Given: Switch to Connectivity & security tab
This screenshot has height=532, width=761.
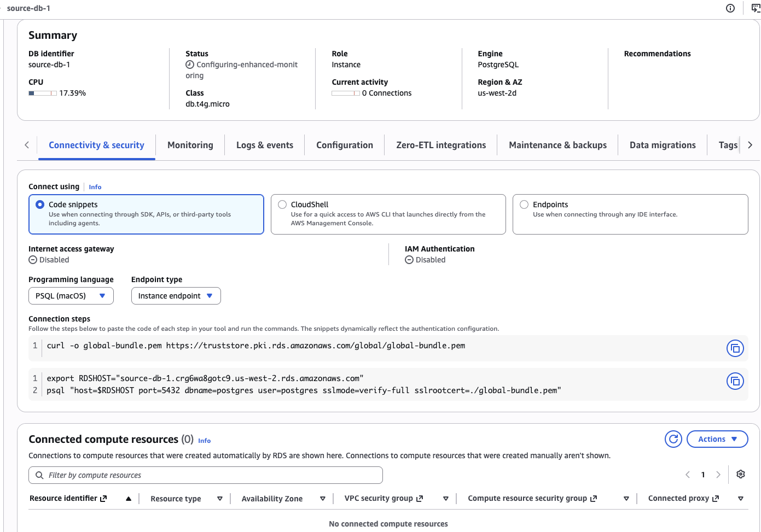Looking at the screenshot, I should [x=96, y=145].
